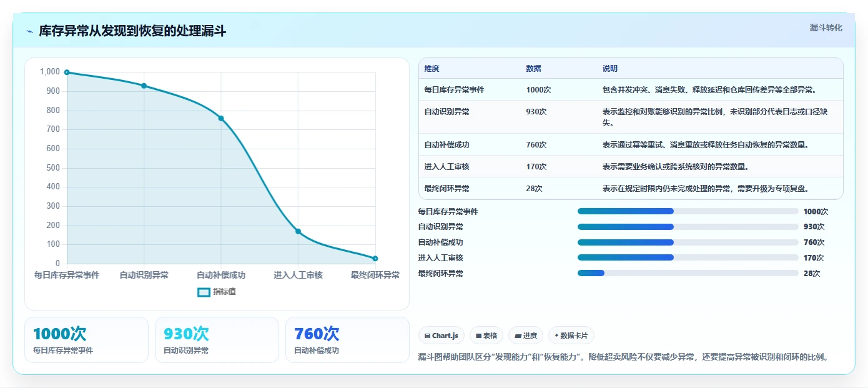Select the 进度 tag chip
The image size is (868, 388).
[526, 336]
